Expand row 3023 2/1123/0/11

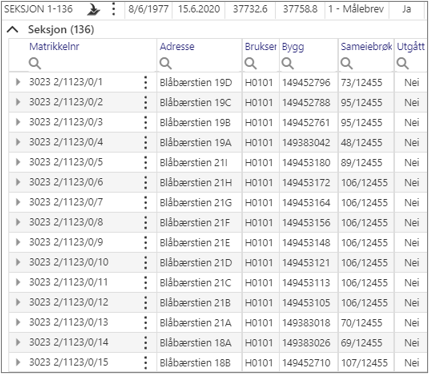pyautogui.click(x=18, y=282)
